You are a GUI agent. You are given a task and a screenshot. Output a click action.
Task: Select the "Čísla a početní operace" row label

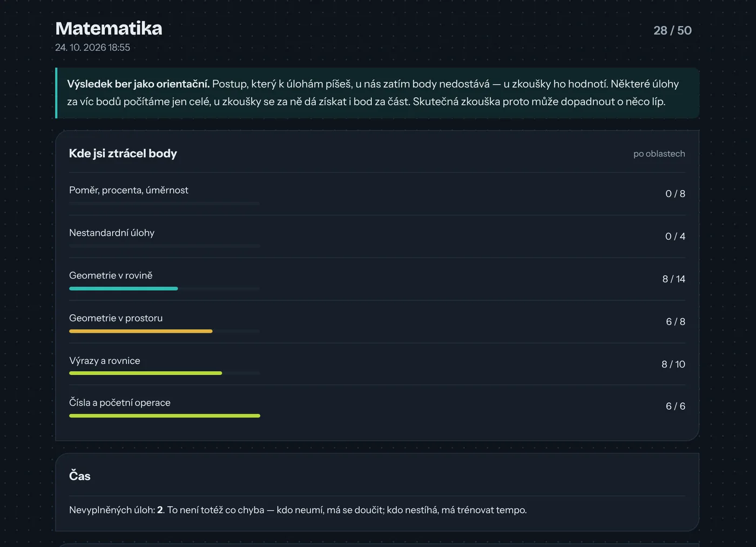point(120,403)
